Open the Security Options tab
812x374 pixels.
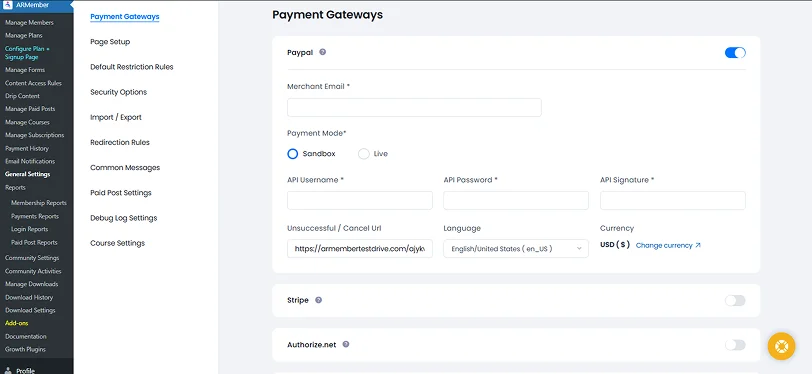pyautogui.click(x=119, y=92)
